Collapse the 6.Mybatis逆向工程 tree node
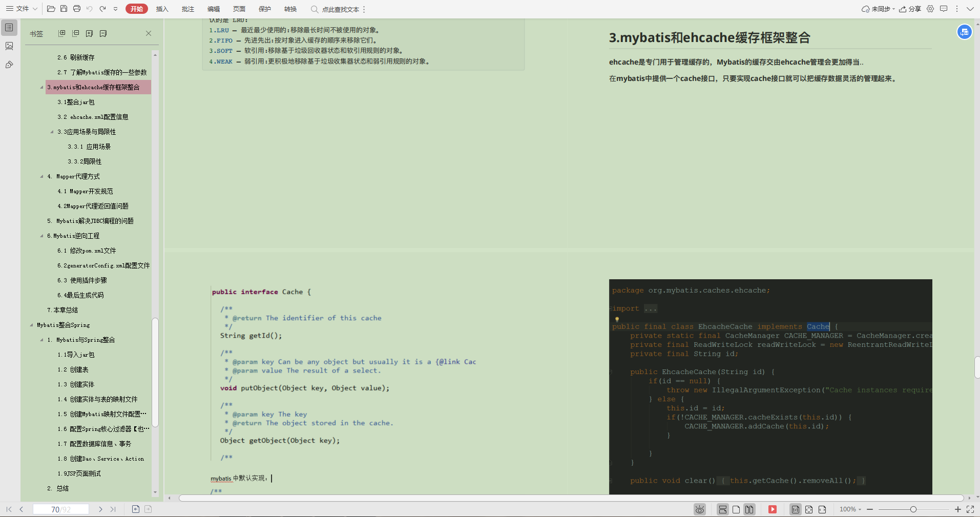Image resolution: width=980 pixels, height=517 pixels. [41, 236]
